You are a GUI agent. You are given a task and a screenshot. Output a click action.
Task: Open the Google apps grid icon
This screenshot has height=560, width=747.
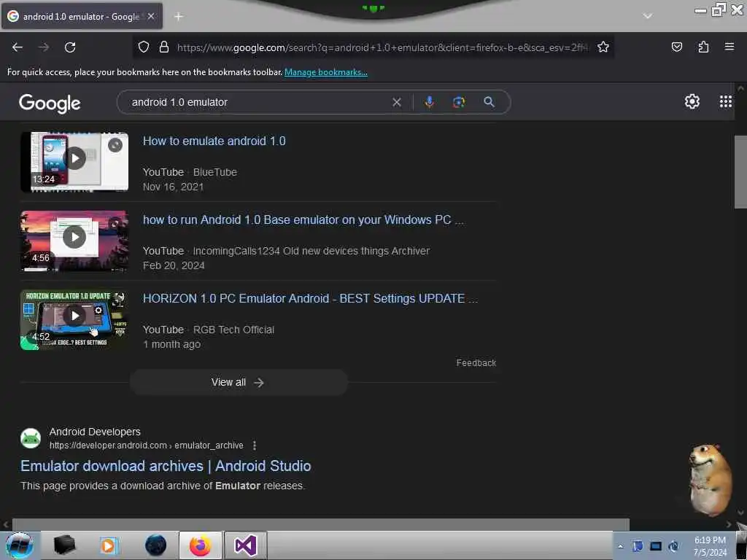pyautogui.click(x=726, y=101)
